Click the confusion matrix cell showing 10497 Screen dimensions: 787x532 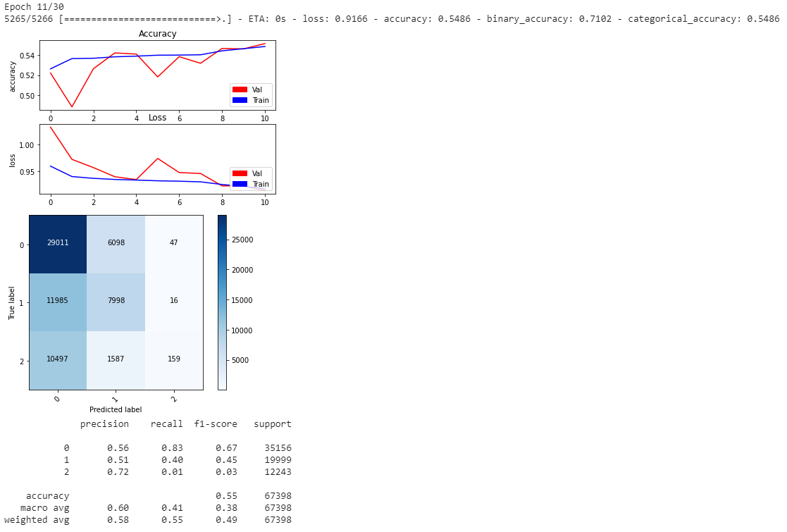tap(58, 360)
